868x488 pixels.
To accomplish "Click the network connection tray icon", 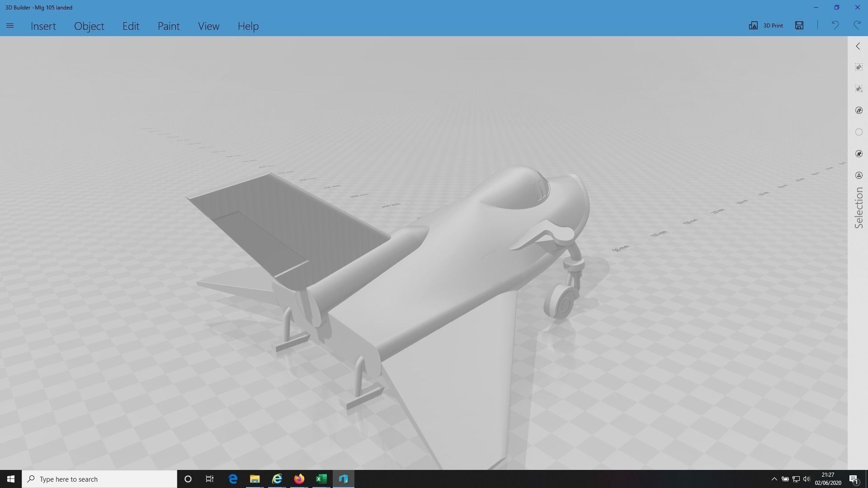I will click(x=796, y=479).
